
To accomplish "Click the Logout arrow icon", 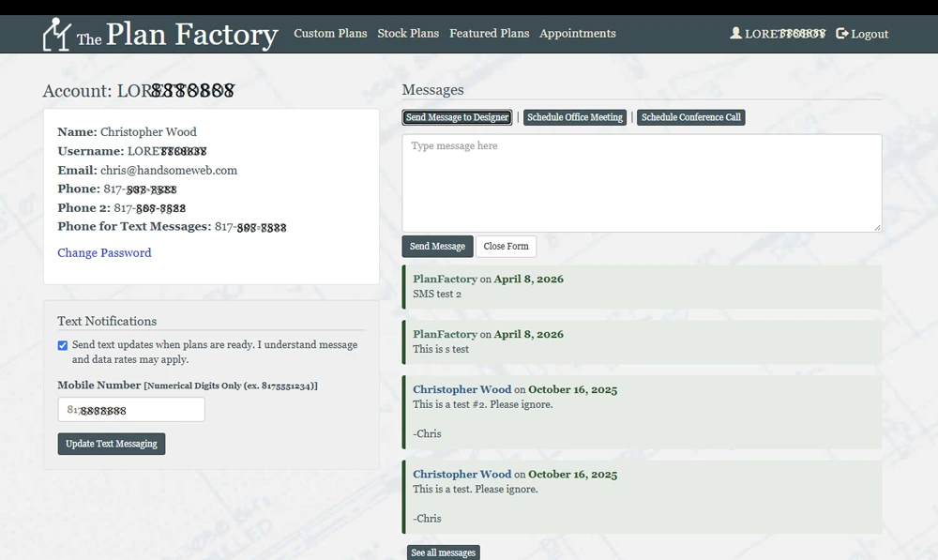I will pos(841,34).
